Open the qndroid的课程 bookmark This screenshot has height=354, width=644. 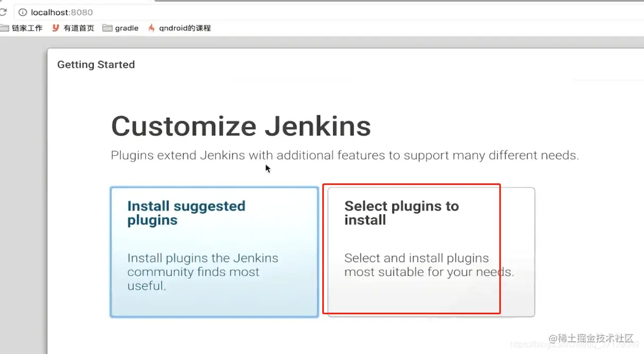pyautogui.click(x=179, y=28)
